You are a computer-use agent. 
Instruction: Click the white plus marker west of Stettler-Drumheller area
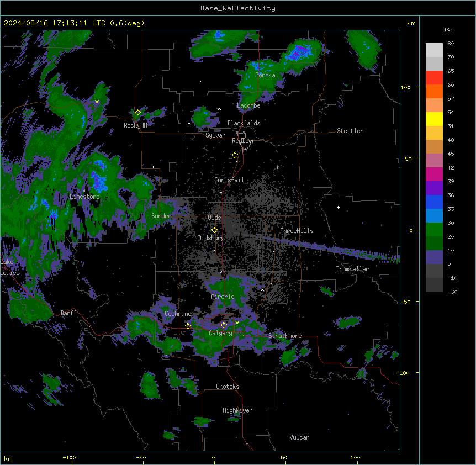338,207
